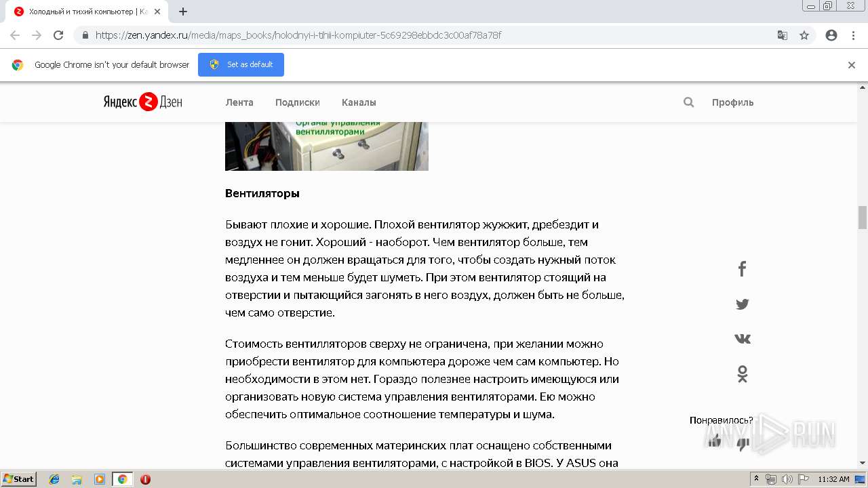
Task: Dismiss the default browser notification bar
Action: pyautogui.click(x=852, y=65)
